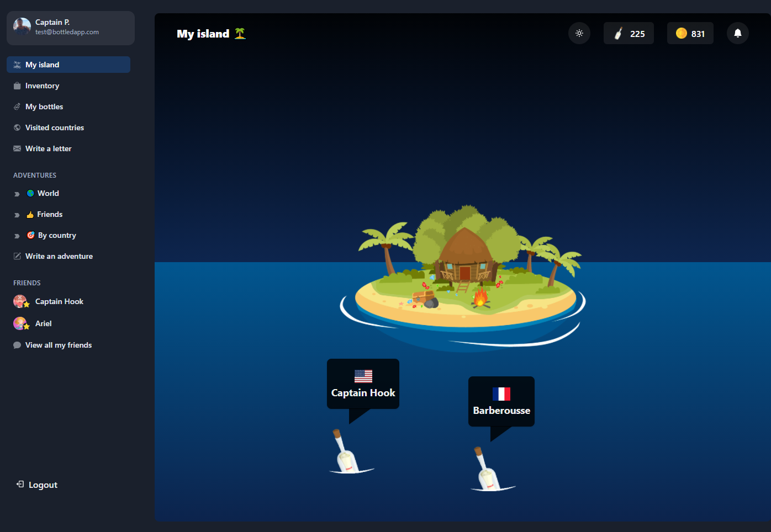Open the notifications bell
Screen dimensions: 771x532
(738, 33)
